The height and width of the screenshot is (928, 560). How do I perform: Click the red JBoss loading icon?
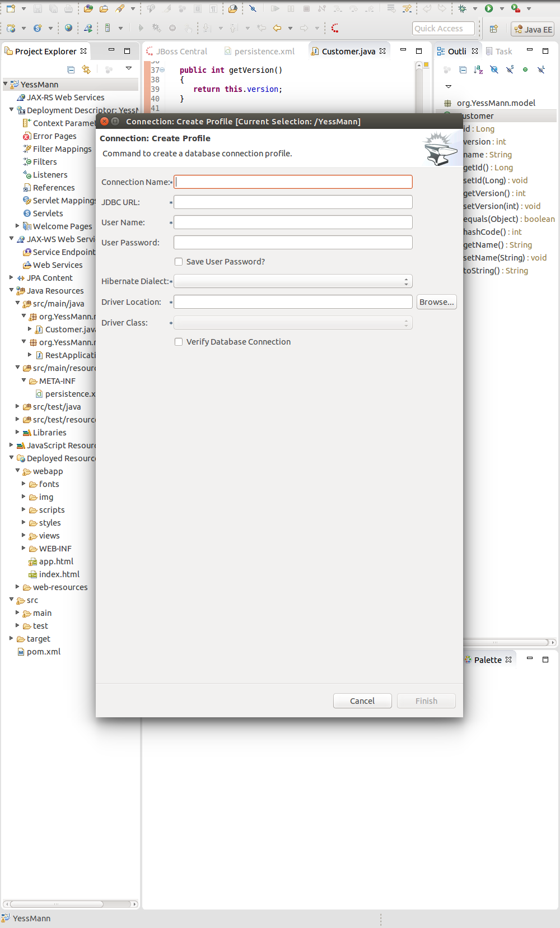pos(335,28)
